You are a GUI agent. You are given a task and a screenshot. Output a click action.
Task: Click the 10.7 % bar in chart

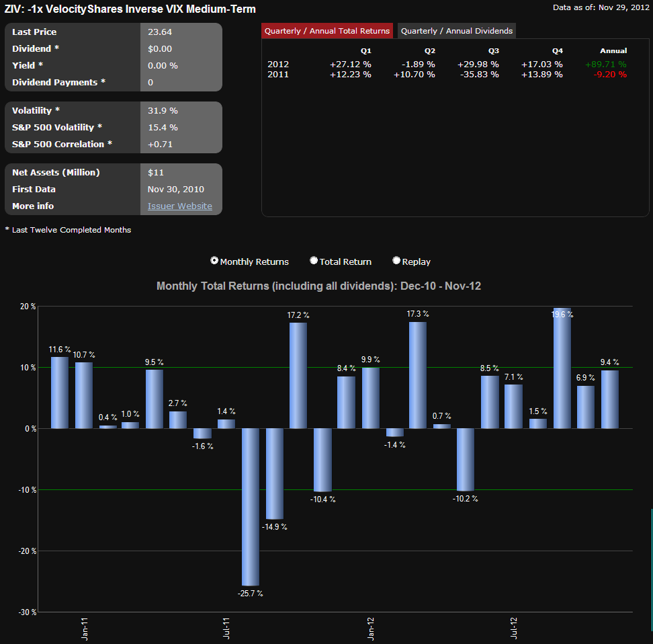84,395
